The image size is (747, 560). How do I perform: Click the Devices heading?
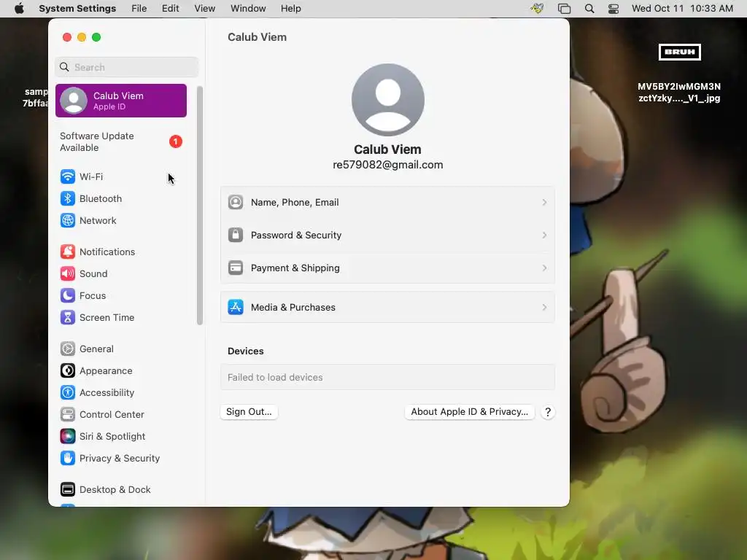[x=245, y=351]
